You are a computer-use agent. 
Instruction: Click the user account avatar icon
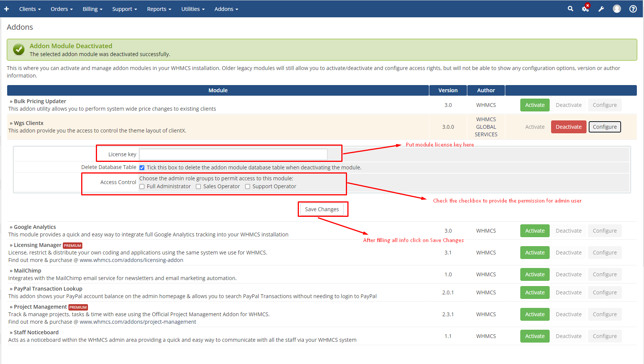617,9
